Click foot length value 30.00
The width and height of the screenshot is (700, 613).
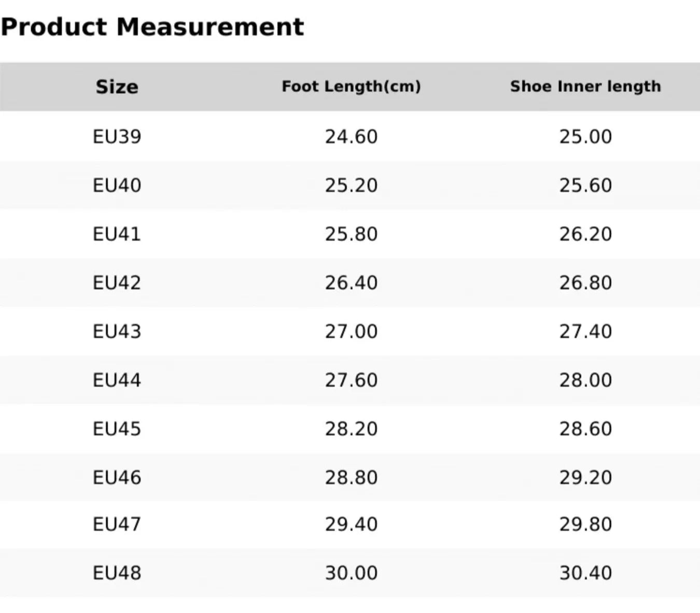pyautogui.click(x=351, y=573)
